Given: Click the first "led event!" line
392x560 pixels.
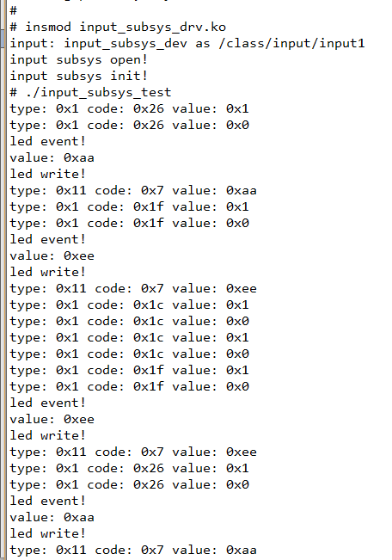Looking at the screenshot, I should pyautogui.click(x=47, y=141).
